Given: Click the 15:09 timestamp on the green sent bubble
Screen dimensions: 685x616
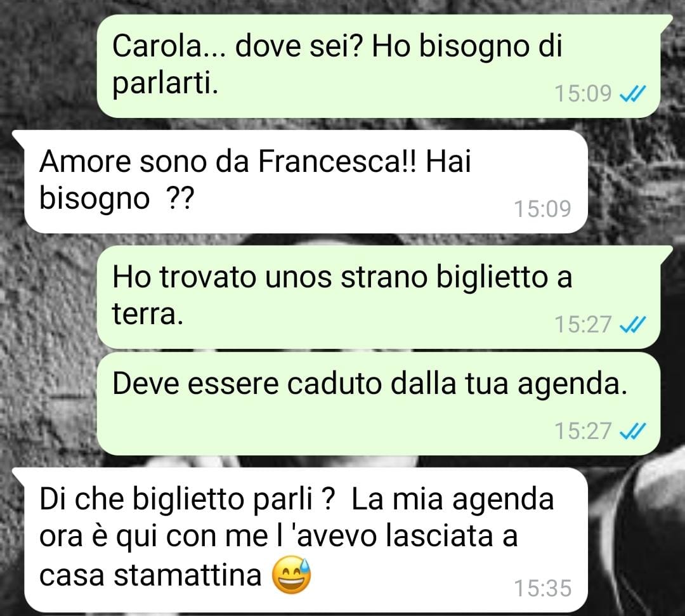Looking at the screenshot, I should [x=583, y=93].
